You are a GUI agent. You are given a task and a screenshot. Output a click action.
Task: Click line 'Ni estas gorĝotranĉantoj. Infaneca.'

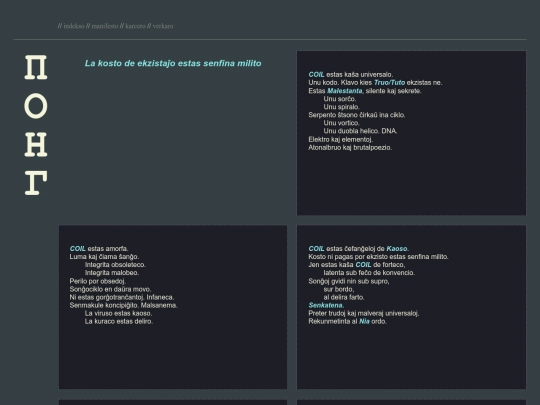(x=122, y=297)
